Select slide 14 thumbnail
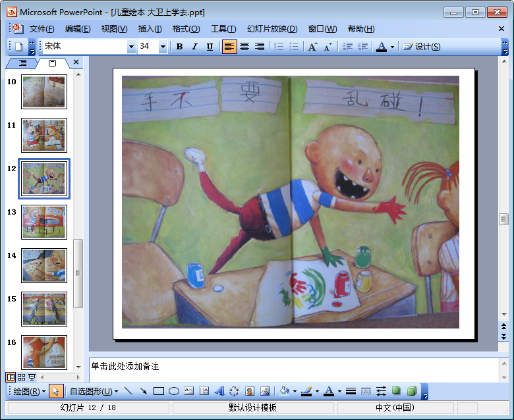Image resolution: width=514 pixels, height=420 pixels. click(44, 265)
